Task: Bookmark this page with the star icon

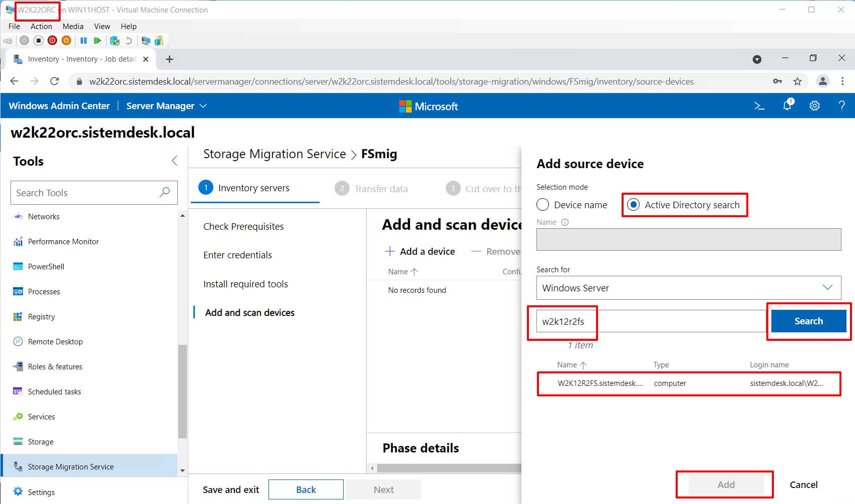Action: pyautogui.click(x=797, y=81)
